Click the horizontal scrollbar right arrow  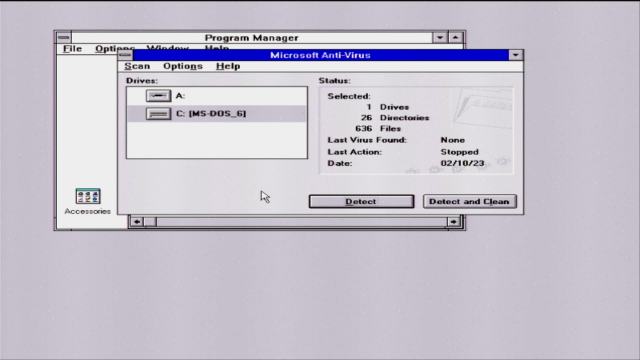[453, 222]
